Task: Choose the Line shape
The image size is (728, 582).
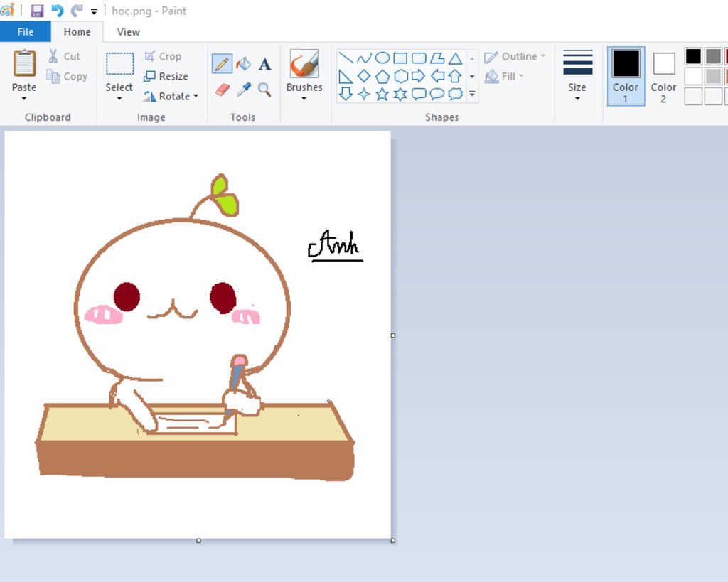Action: click(346, 58)
